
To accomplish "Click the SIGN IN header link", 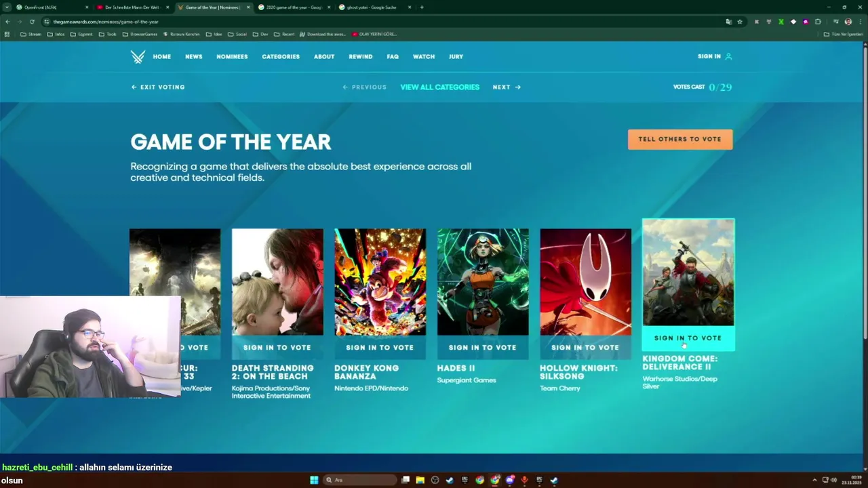I will pyautogui.click(x=709, y=57).
